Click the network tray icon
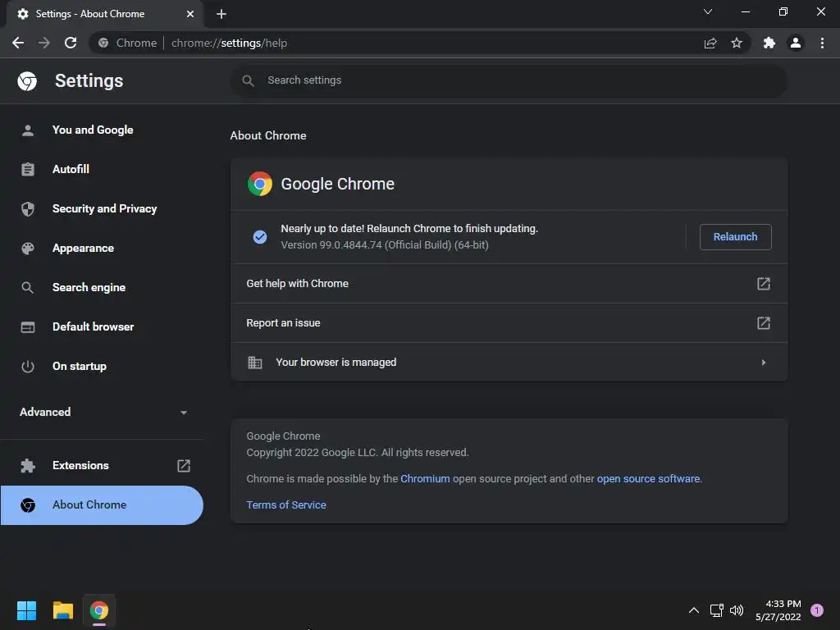Image resolution: width=840 pixels, height=630 pixels. pyautogui.click(x=716, y=610)
